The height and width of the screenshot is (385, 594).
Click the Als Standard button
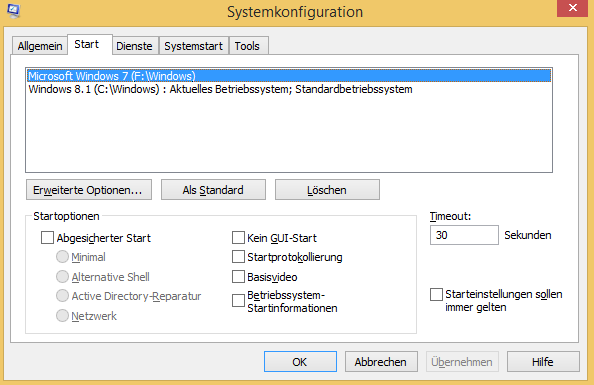(213, 189)
